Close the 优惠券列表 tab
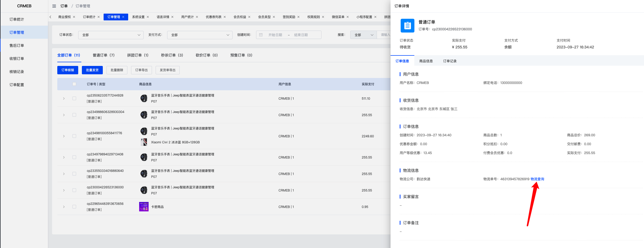 225,17
